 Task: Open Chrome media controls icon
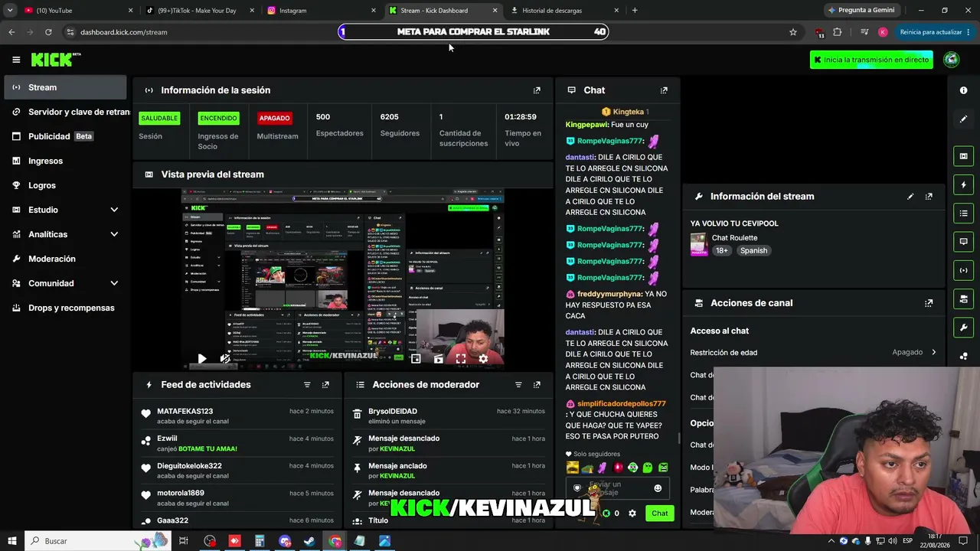coord(864,32)
